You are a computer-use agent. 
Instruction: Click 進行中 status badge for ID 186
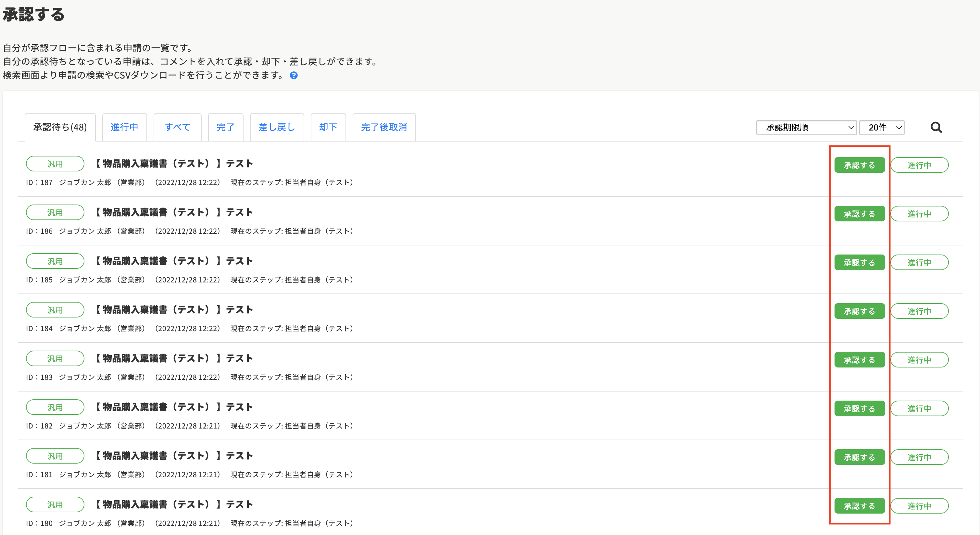[x=919, y=214]
